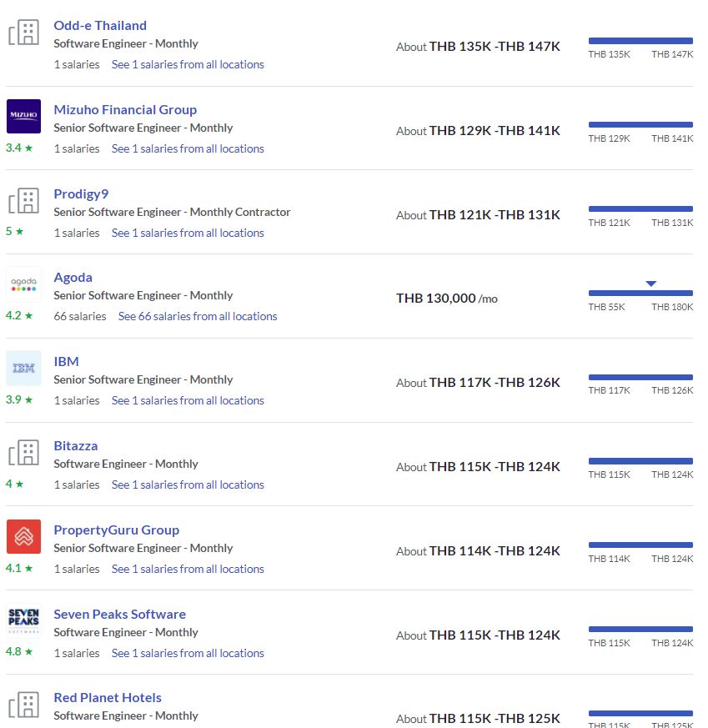The height and width of the screenshot is (728, 708).
Task: Open the Prodigy9 company link
Action: (81, 193)
